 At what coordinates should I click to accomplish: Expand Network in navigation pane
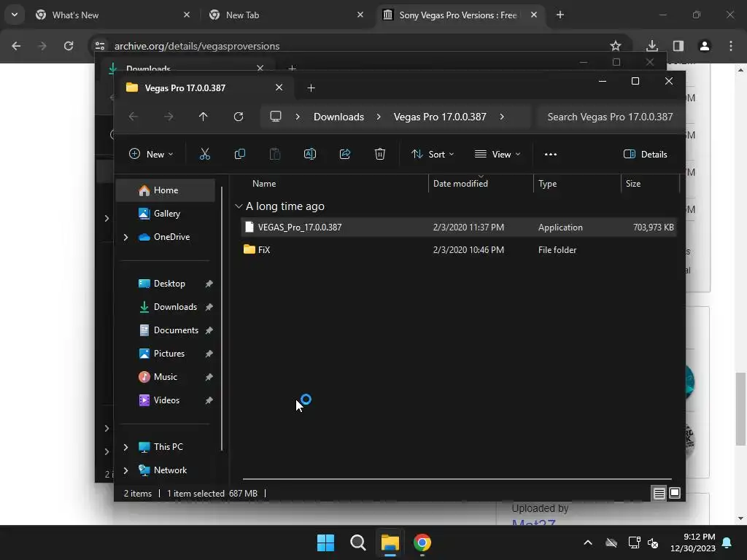point(125,470)
